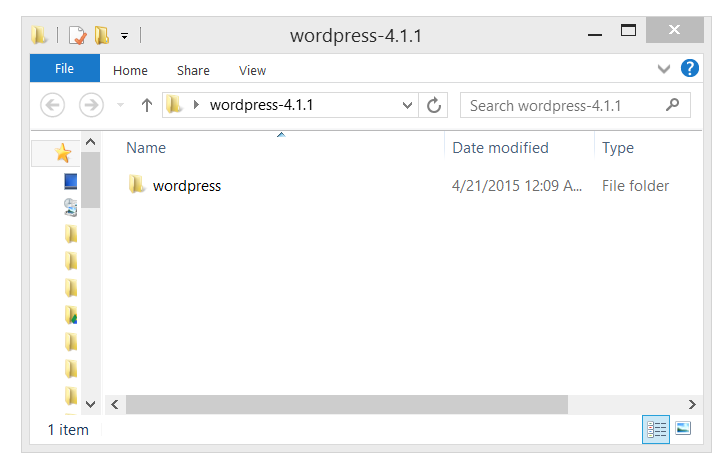
Task: Open the File menu
Action: tap(64, 69)
